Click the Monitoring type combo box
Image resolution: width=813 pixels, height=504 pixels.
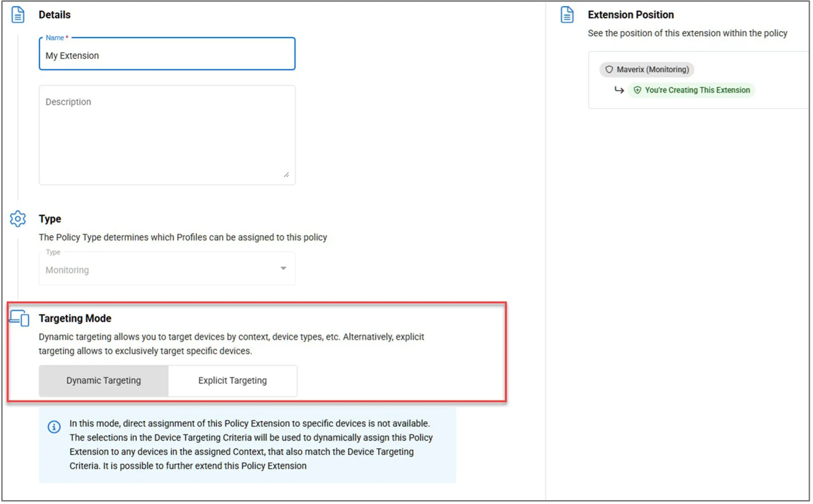(156, 270)
